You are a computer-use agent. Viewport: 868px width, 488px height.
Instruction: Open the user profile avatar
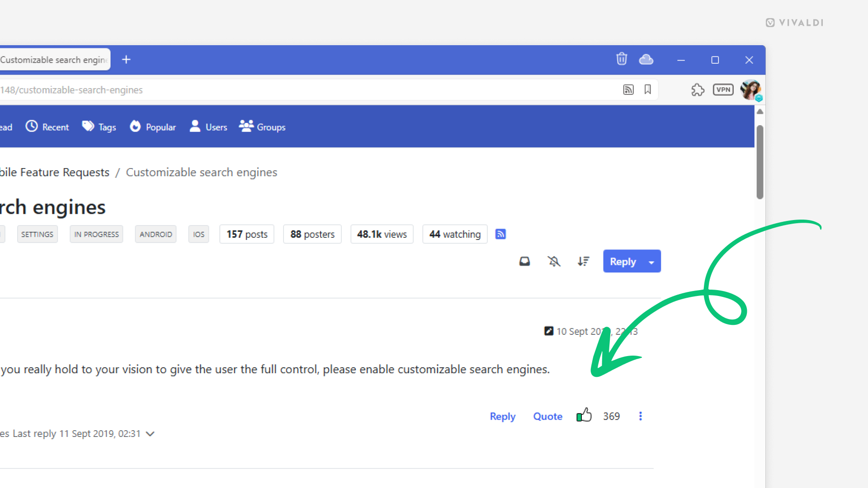750,89
